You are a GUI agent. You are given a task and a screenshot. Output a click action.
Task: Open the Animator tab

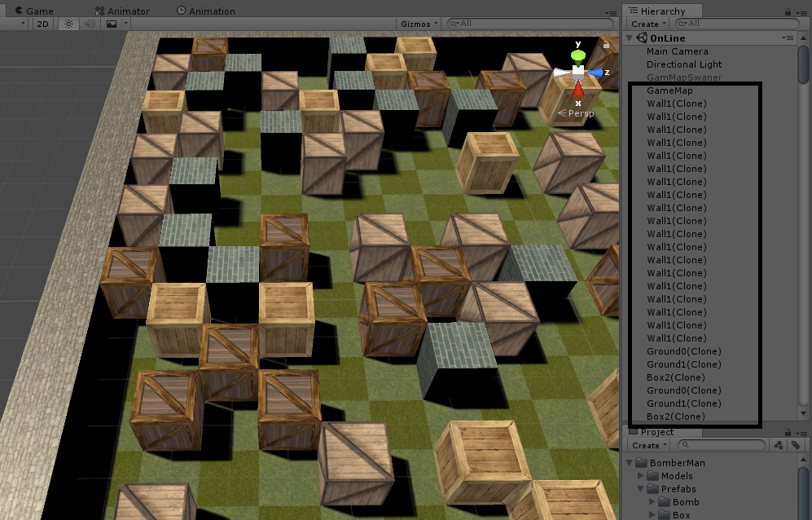[122, 11]
